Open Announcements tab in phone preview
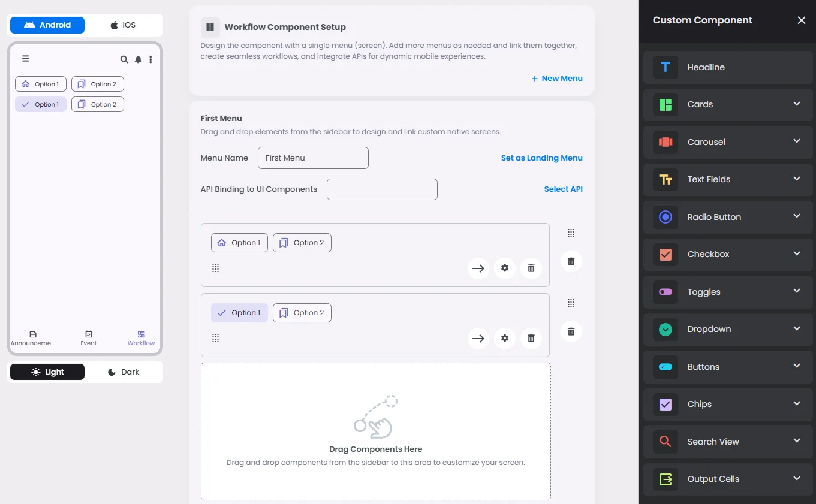Image resolution: width=816 pixels, height=504 pixels. [32, 338]
